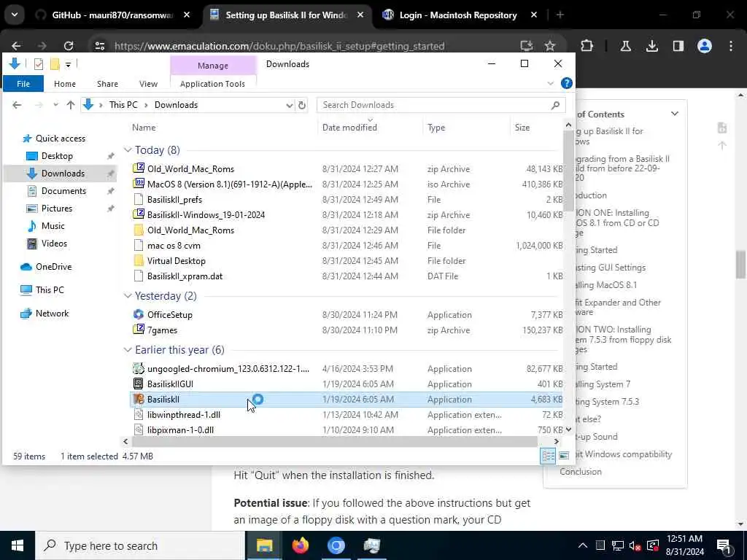Screen dimensions: 747x560
Task: Open the Home ribbon tab
Action: point(64,83)
